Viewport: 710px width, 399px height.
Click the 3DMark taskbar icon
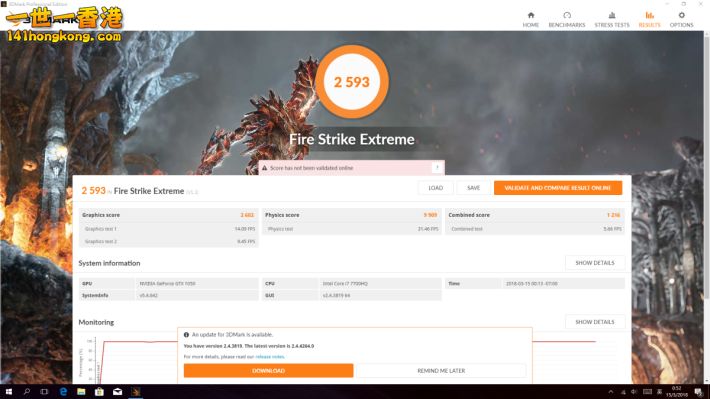[135, 392]
